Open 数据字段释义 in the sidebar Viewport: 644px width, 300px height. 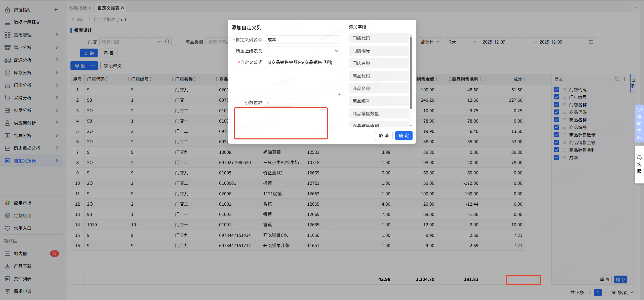coord(27,22)
